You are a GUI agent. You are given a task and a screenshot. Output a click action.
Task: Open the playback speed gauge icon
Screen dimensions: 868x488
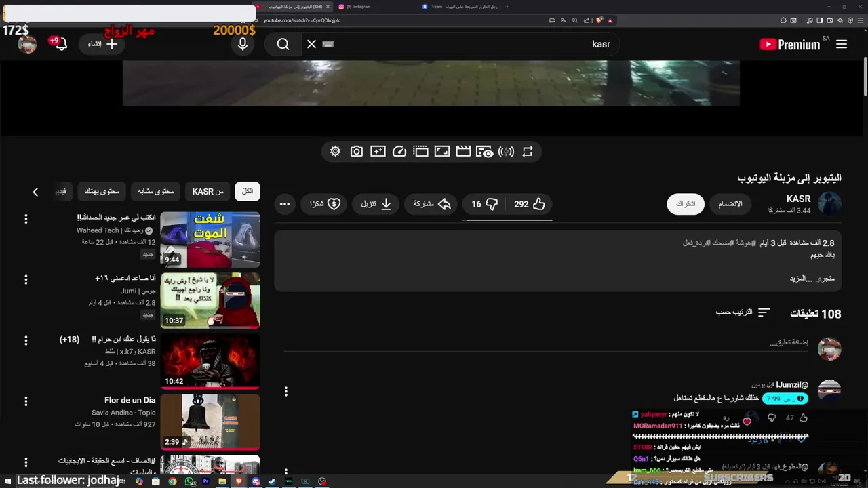399,152
